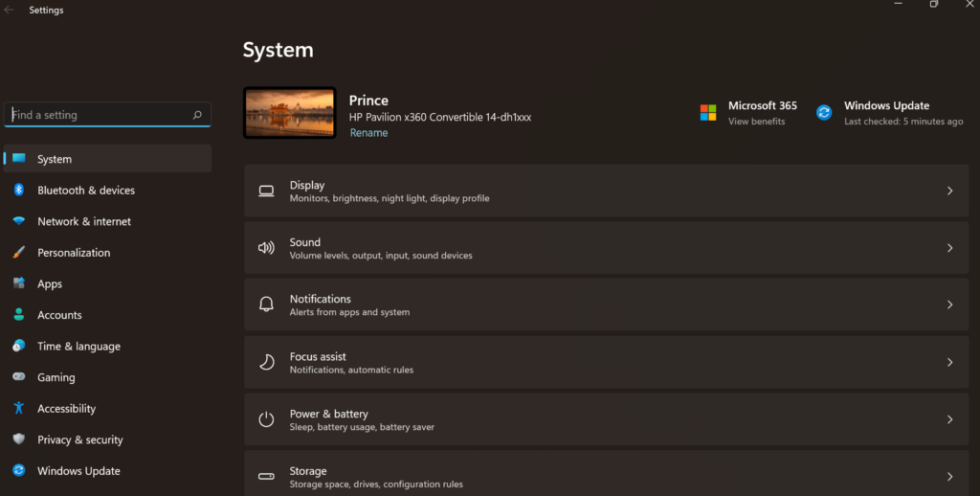Click the Bluetooth & devices icon in sidebar
The width and height of the screenshot is (980, 496).
(x=19, y=190)
